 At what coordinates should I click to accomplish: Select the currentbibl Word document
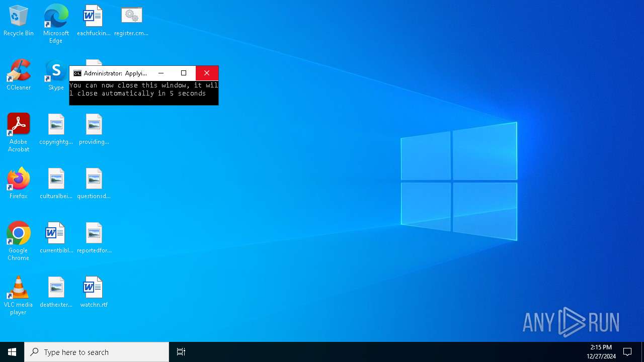point(56,238)
